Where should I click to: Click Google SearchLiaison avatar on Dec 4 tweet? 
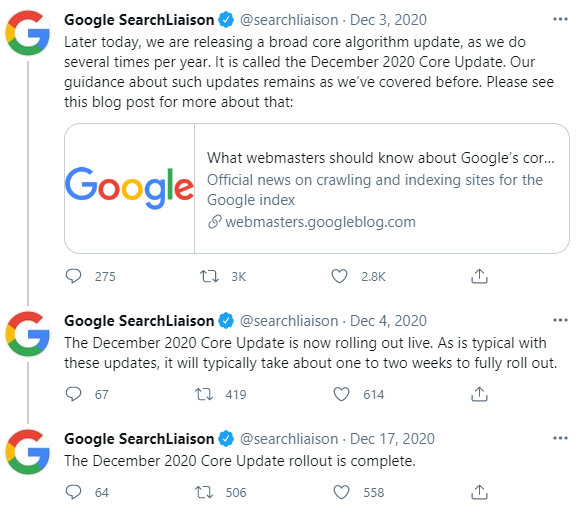(x=28, y=334)
